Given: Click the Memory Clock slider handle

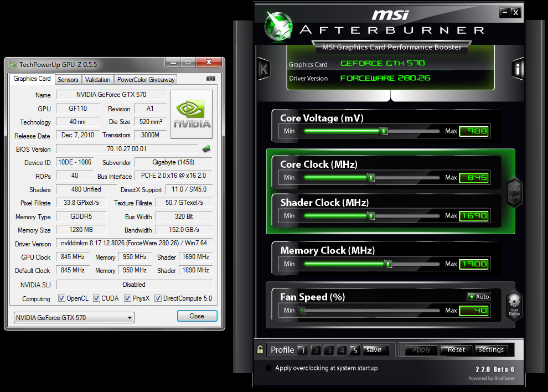Looking at the screenshot, I should point(388,264).
